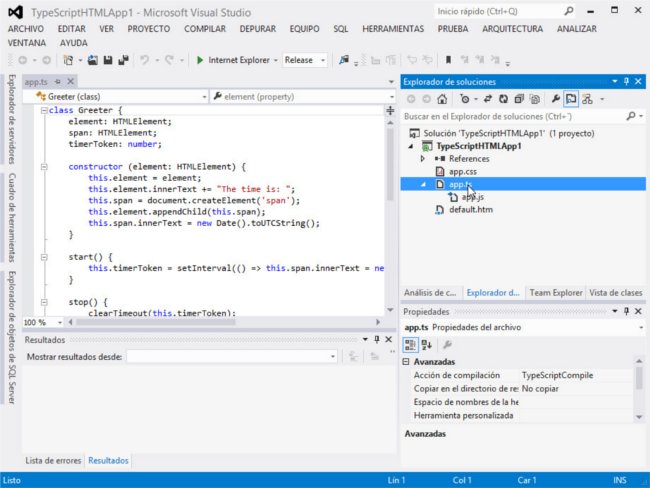Click the property pages wrench in Propiedades
The image size is (650, 488).
pyautogui.click(x=447, y=345)
